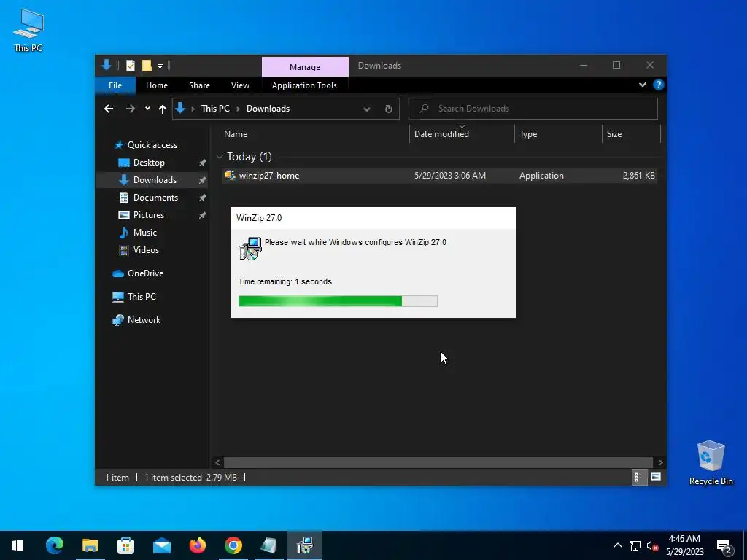
Task: Open Recent locations dropdown arrow
Action: pos(147,109)
